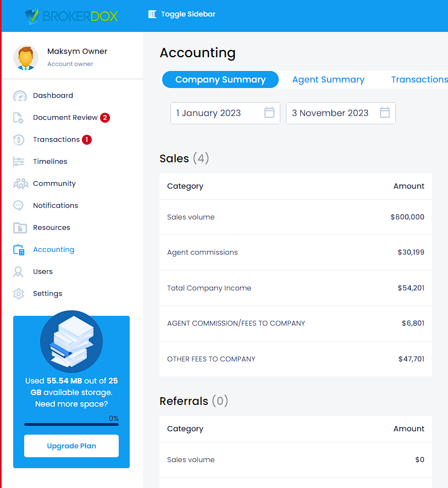Click the Category header in Sales table
The width and height of the screenshot is (448, 488).
coord(185,187)
